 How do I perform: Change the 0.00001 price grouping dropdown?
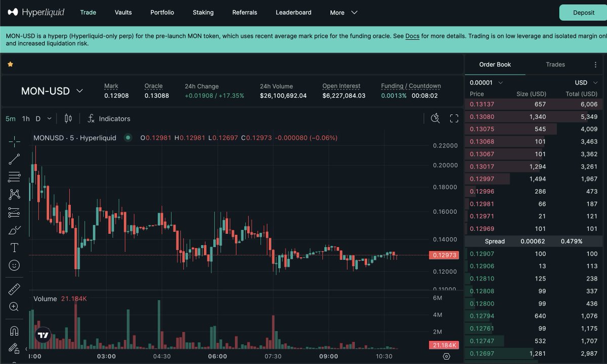pyautogui.click(x=486, y=82)
